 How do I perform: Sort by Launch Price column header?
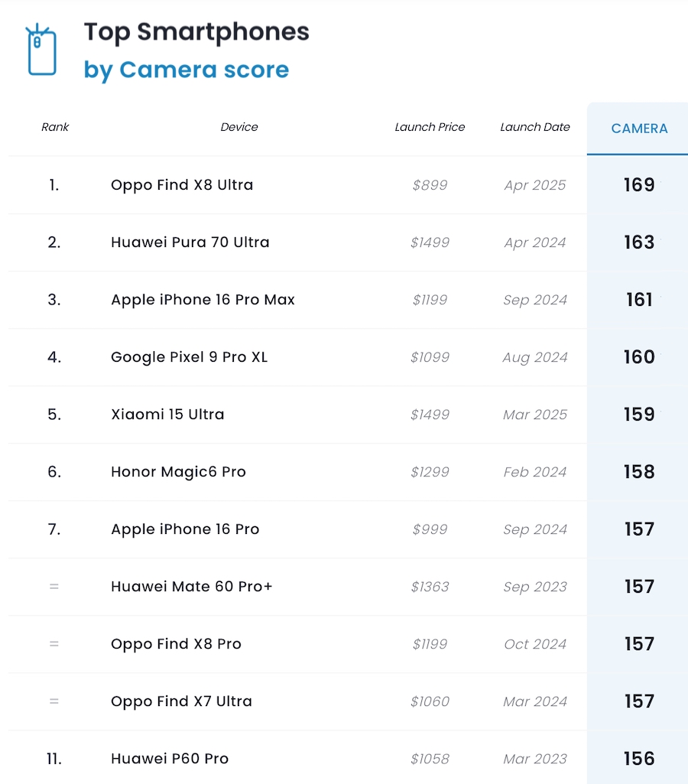(x=430, y=127)
